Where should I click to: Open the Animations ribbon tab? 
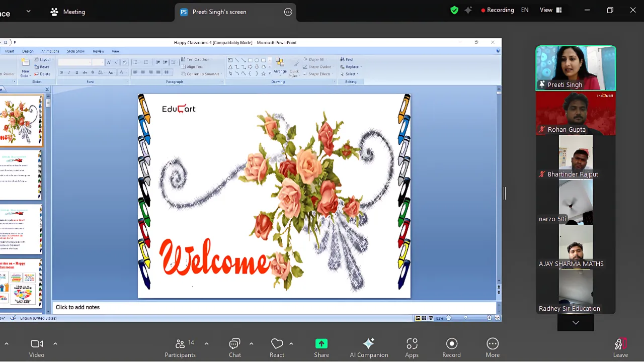pyautogui.click(x=50, y=51)
